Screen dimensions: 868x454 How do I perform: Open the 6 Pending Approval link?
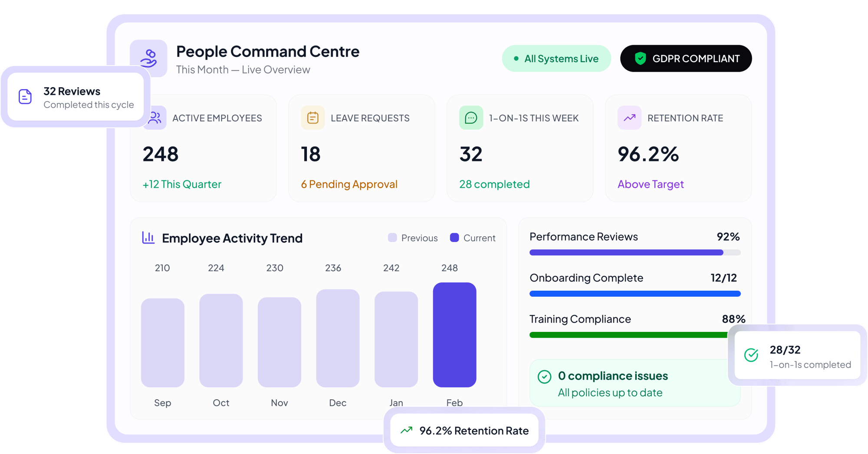pos(349,184)
